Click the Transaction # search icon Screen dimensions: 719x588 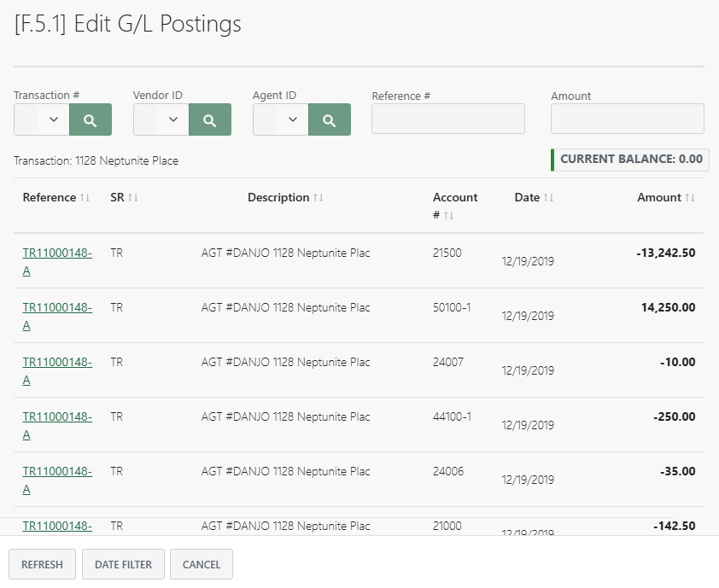90,119
